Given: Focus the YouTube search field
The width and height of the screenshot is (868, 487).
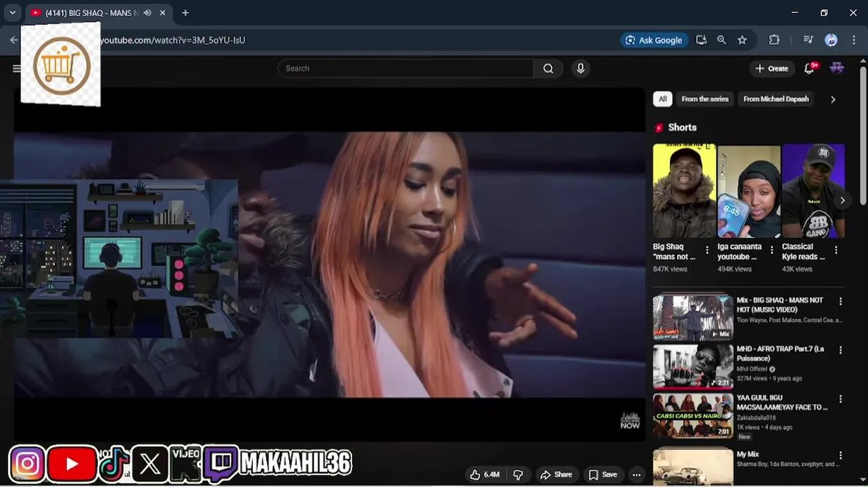Looking at the screenshot, I should point(406,68).
